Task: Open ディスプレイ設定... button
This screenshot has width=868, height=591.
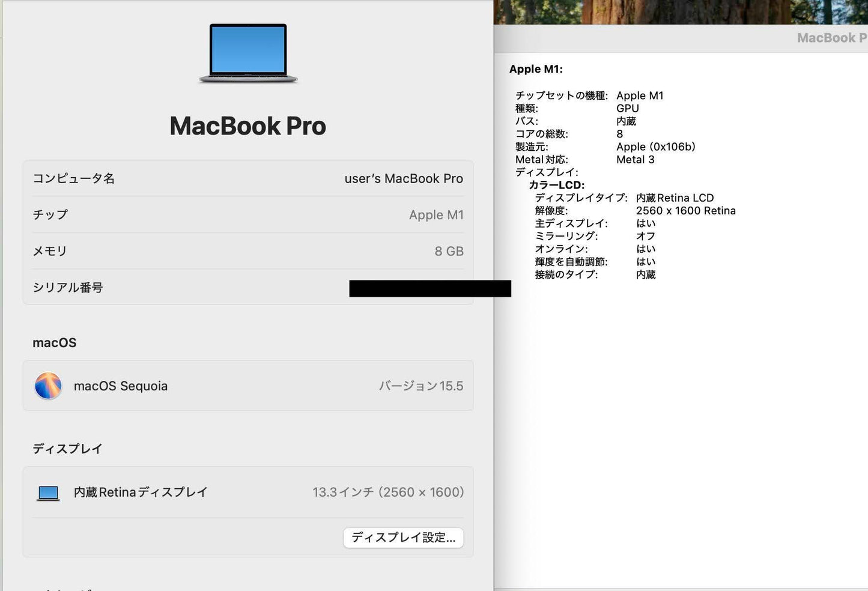Action: [x=403, y=538]
